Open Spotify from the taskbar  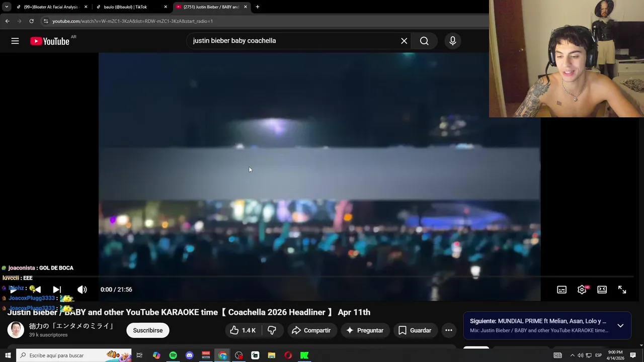[x=173, y=355]
